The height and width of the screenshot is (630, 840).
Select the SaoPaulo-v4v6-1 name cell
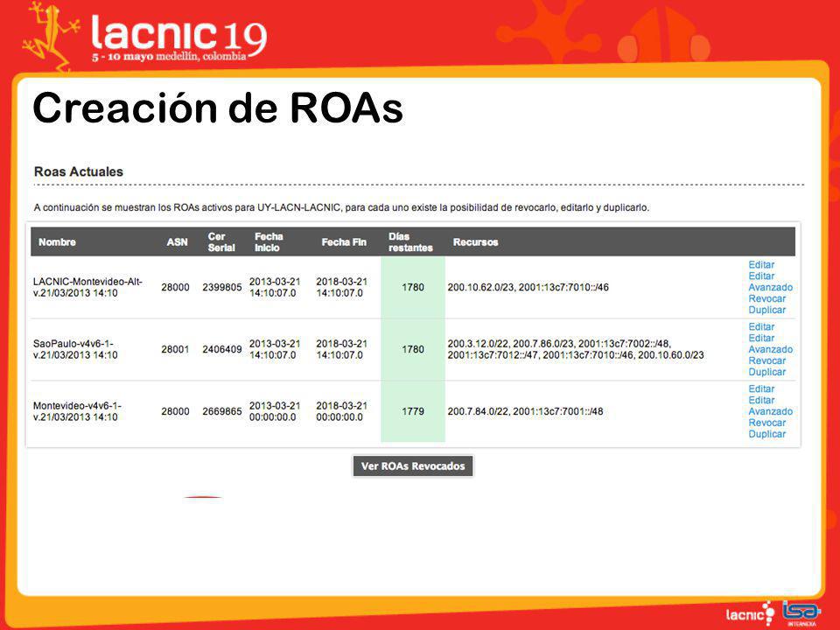pyautogui.click(x=75, y=349)
